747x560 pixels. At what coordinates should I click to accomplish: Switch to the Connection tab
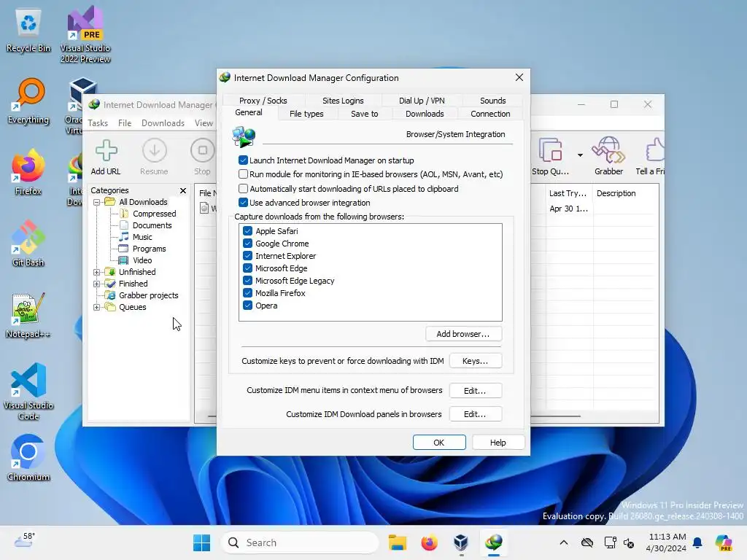click(x=490, y=114)
